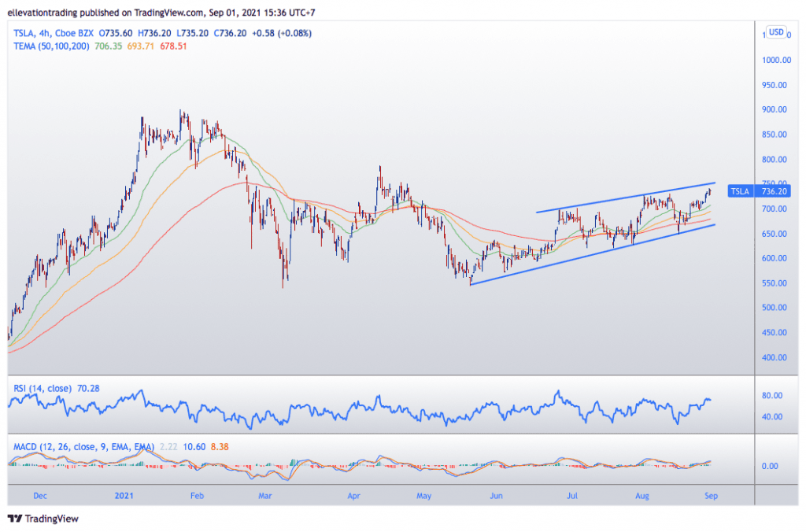Screen dimensions: 806x532
Task: Click the RSI 80.00 axis label
Action: click(772, 396)
